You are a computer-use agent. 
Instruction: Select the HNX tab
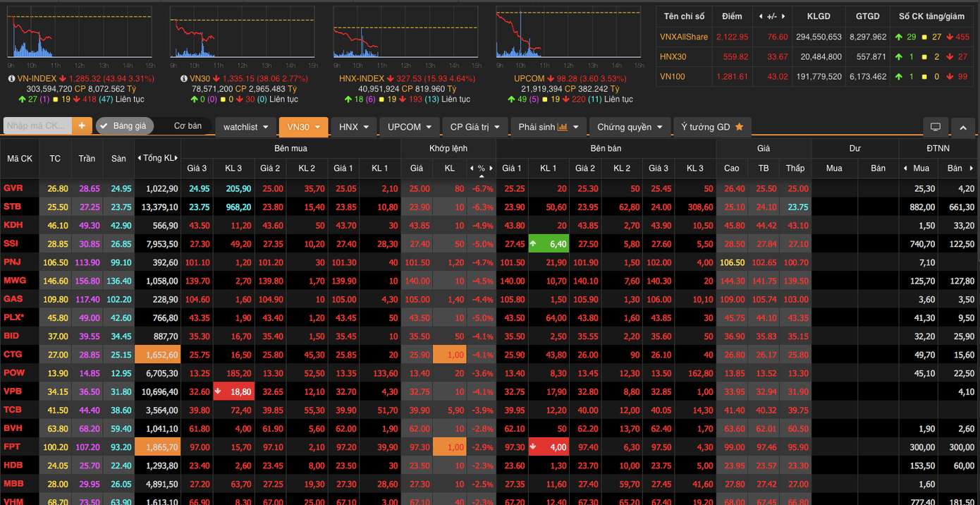pos(353,127)
